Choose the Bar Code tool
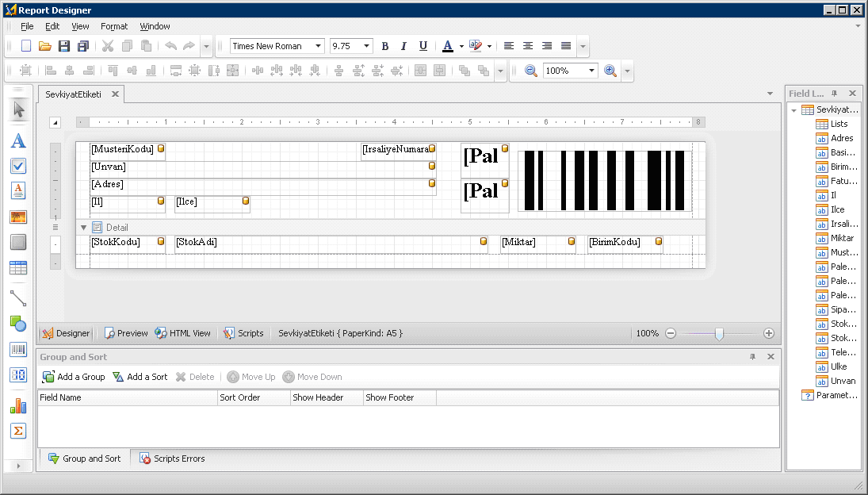This screenshot has height=495, width=868. (x=18, y=350)
